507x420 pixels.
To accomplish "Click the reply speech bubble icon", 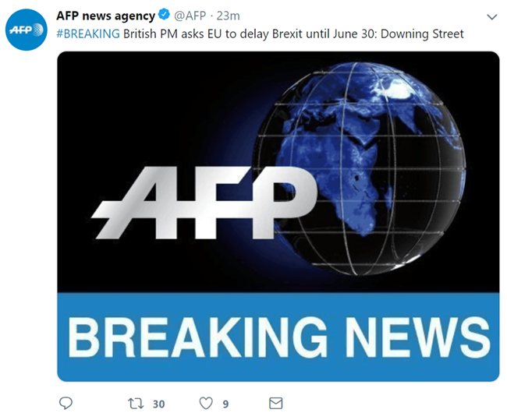I will pyautogui.click(x=66, y=403).
